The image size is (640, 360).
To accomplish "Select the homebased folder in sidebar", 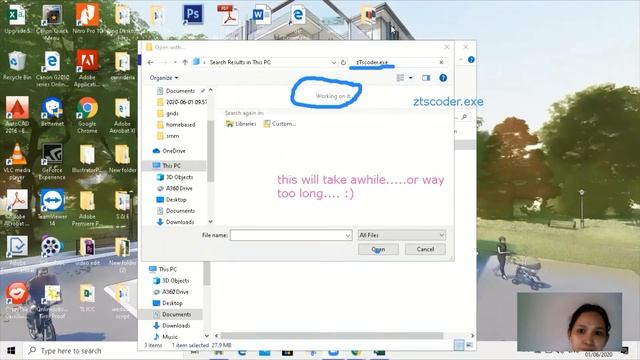I will point(176,124).
